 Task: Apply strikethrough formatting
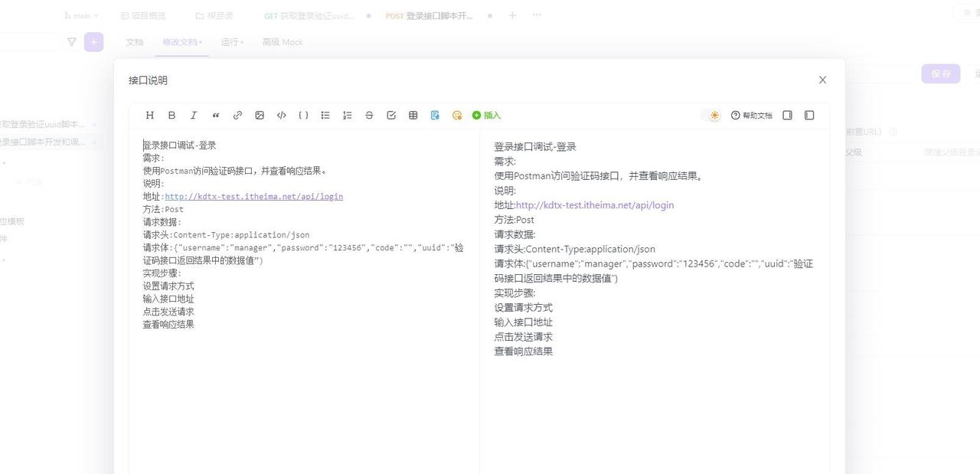tap(368, 115)
